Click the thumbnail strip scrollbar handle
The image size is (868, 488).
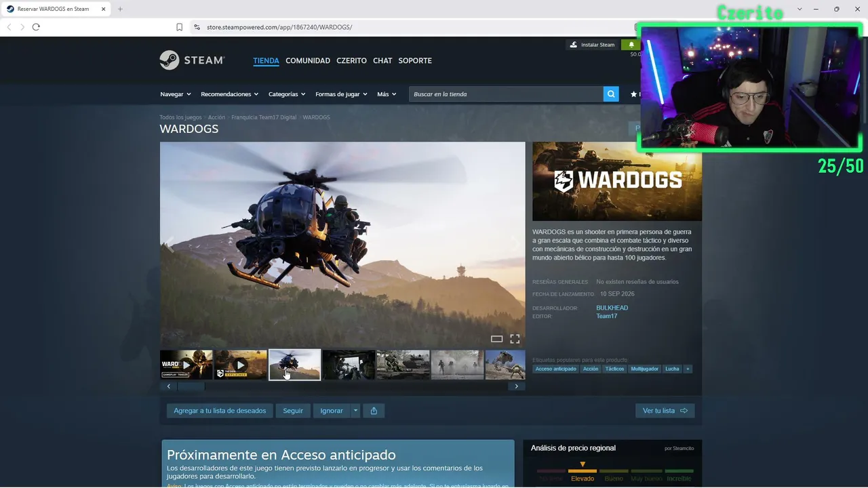[x=191, y=386]
